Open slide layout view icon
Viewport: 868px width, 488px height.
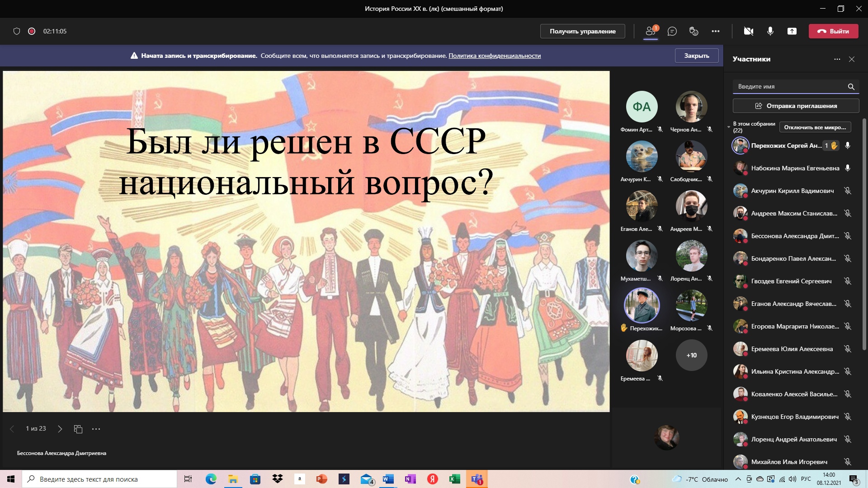(78, 429)
